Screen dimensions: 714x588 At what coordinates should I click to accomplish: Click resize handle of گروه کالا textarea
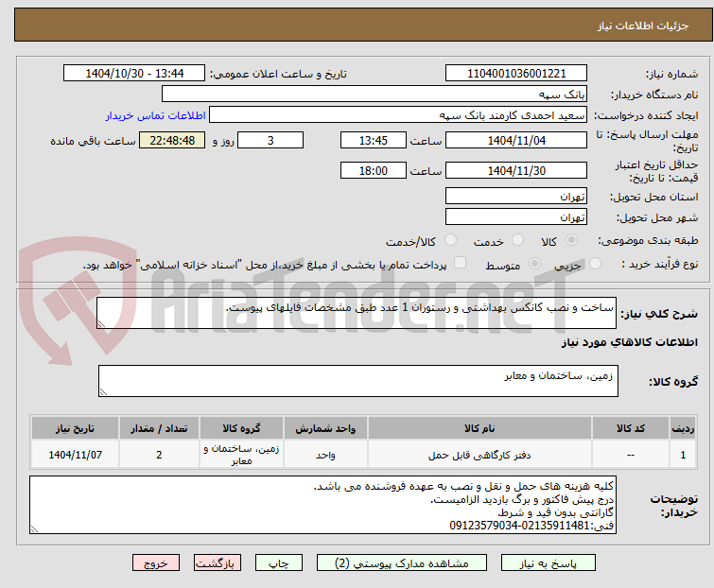point(103,391)
